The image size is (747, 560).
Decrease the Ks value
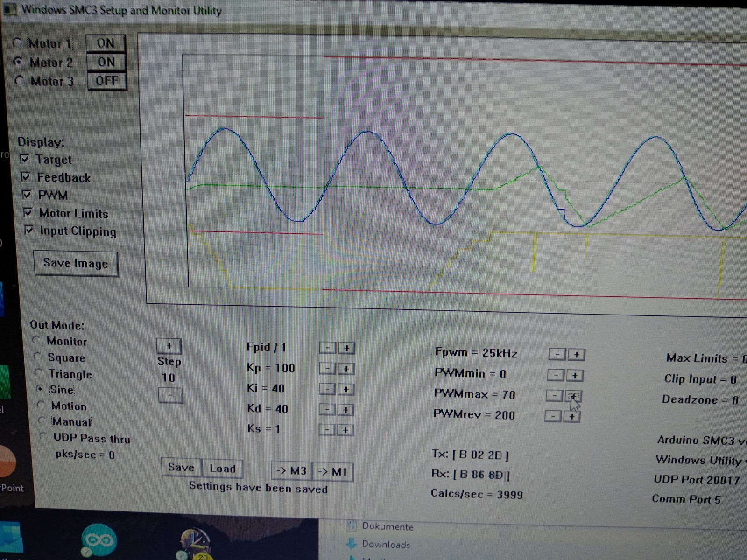click(327, 430)
